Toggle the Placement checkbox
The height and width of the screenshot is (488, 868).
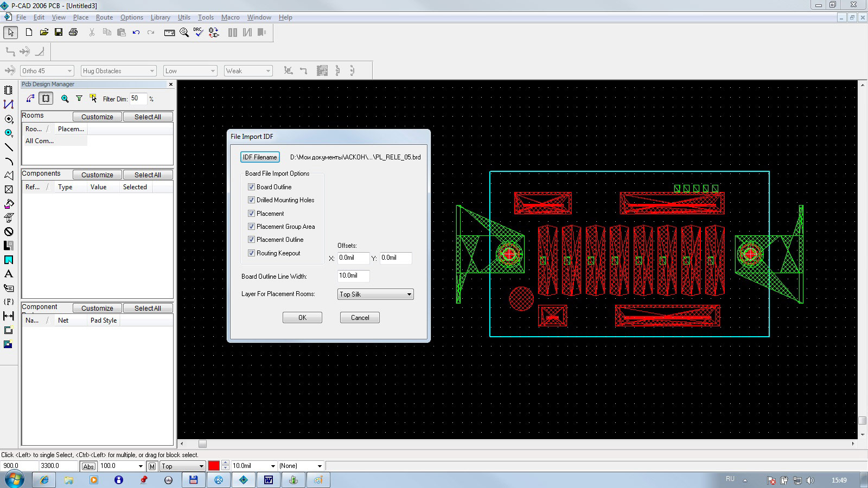click(x=251, y=214)
